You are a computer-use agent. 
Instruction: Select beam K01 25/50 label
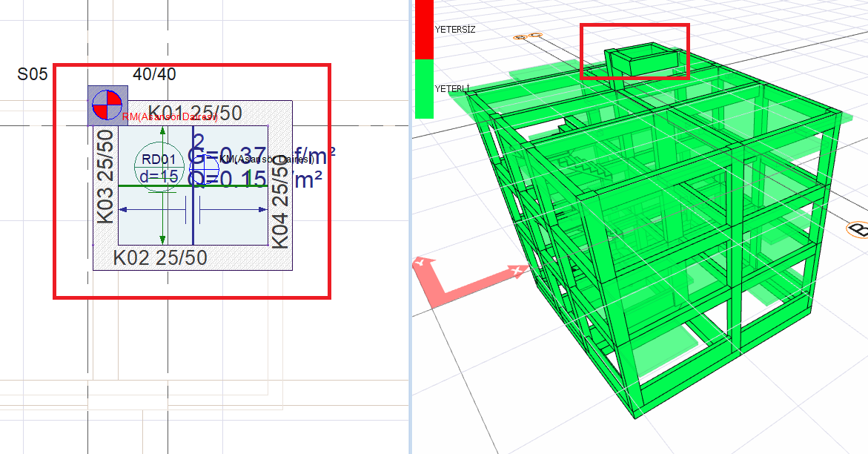point(195,113)
